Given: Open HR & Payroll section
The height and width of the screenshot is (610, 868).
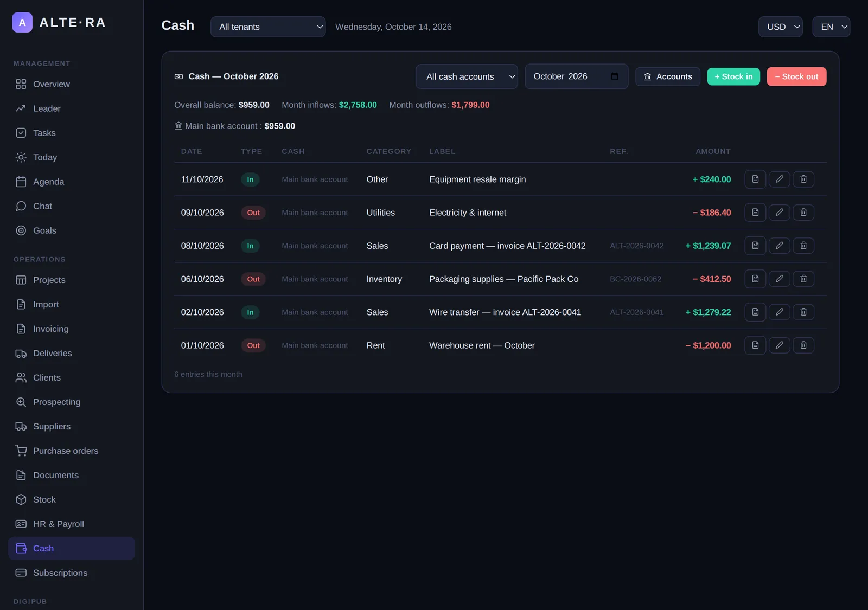Looking at the screenshot, I should 71,524.
